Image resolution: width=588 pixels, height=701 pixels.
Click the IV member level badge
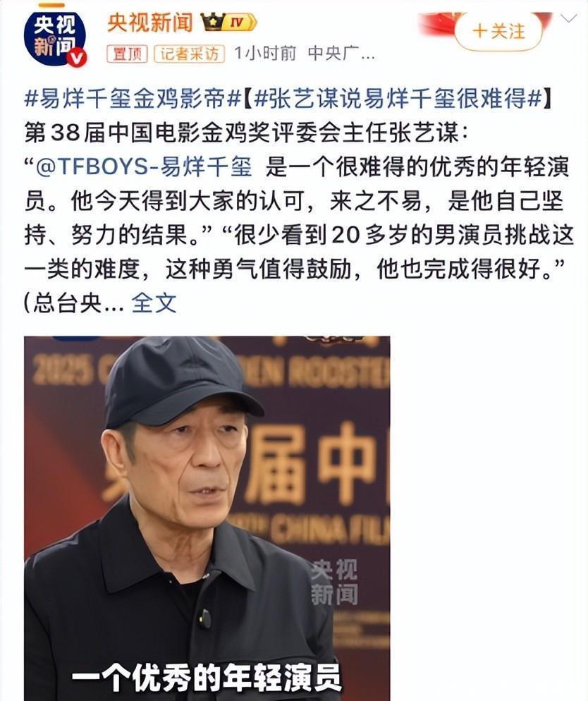(x=240, y=23)
